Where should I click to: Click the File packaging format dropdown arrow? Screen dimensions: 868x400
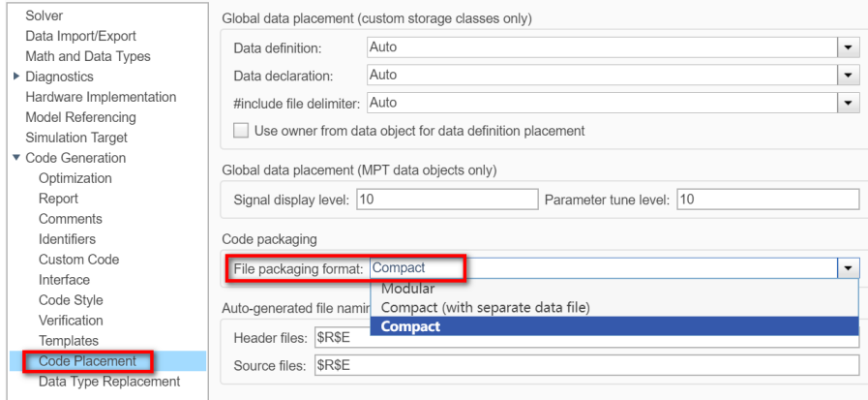tap(849, 268)
